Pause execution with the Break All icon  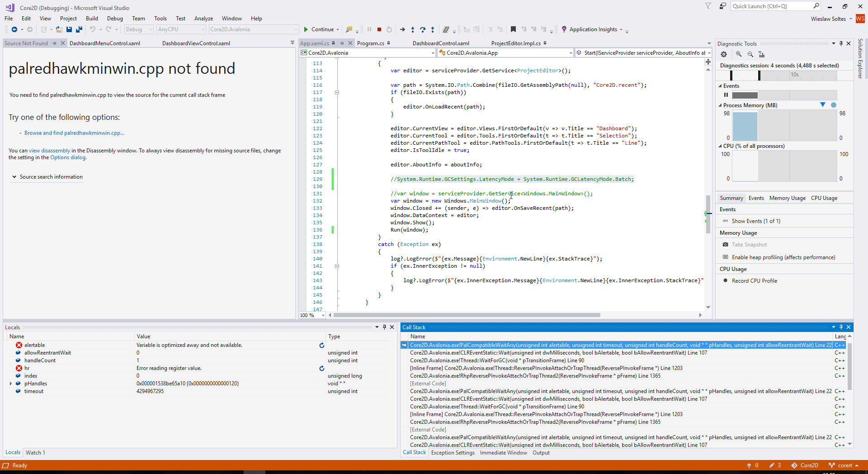(x=369, y=29)
